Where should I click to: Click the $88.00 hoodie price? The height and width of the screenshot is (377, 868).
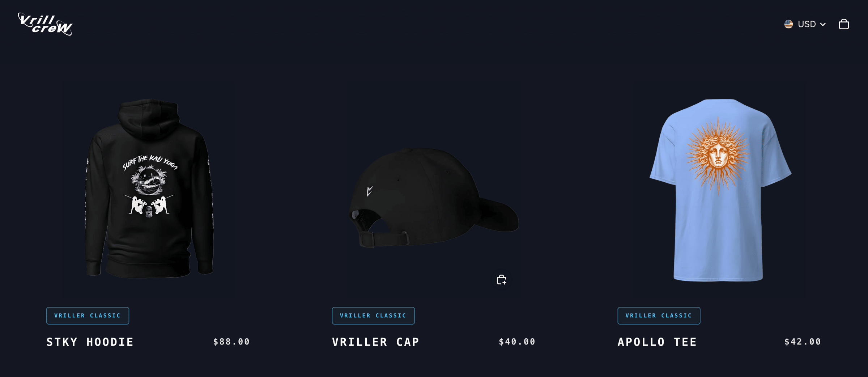[231, 342]
